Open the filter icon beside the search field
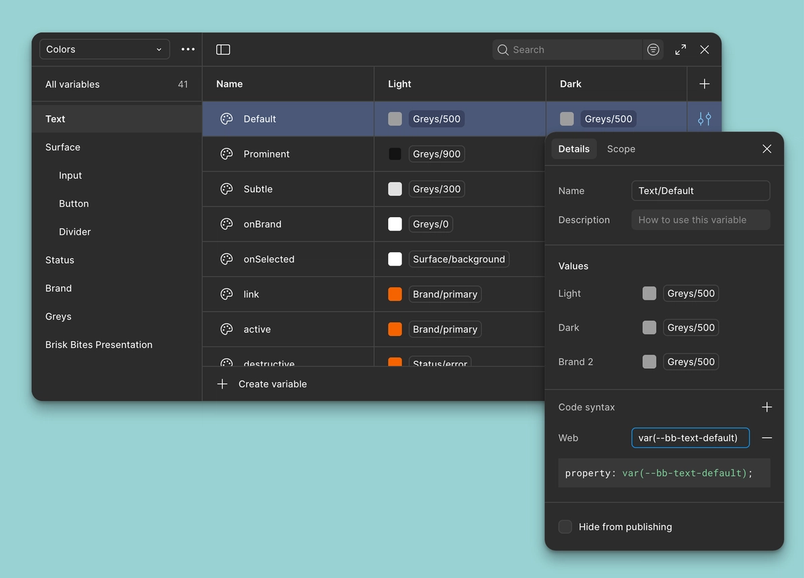Image resolution: width=804 pixels, height=578 pixels. pos(653,49)
